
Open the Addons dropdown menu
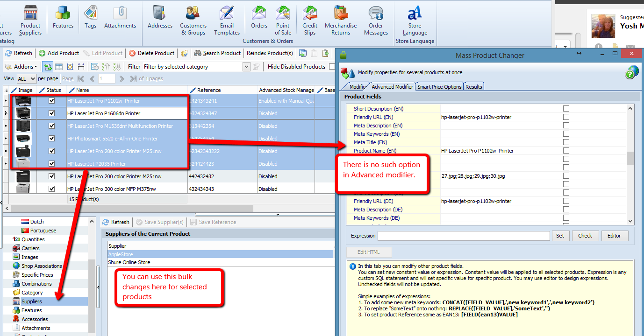21,67
